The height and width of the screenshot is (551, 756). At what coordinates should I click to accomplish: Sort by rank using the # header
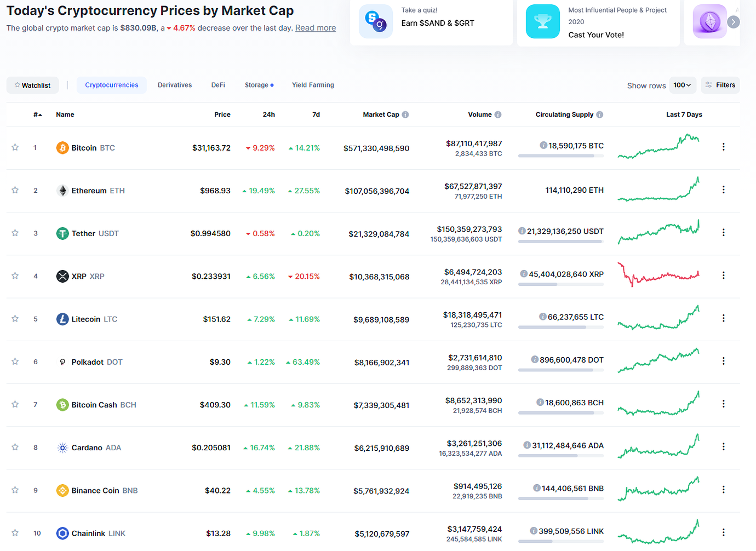tap(37, 114)
